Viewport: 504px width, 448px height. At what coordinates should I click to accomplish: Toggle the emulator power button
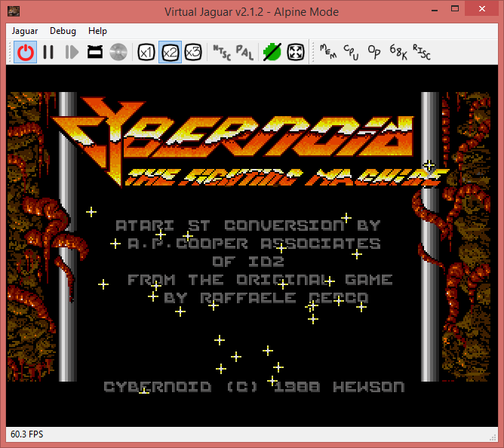(x=26, y=52)
